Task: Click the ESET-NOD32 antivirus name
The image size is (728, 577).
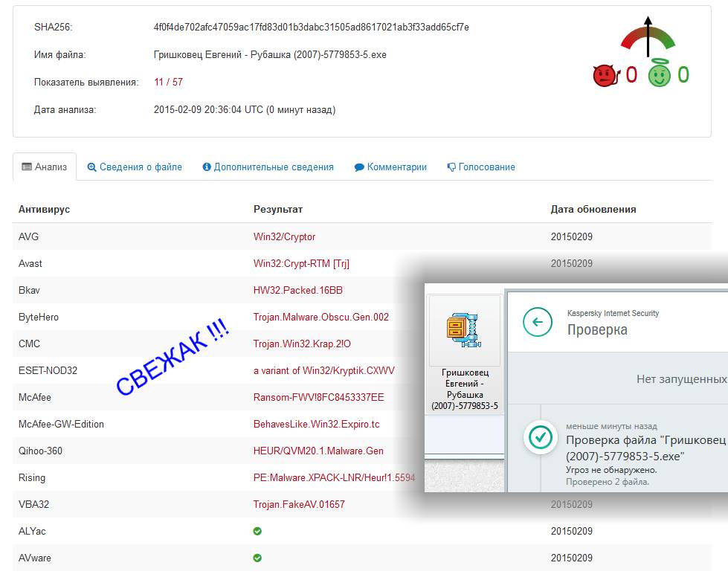Action: pyautogui.click(x=48, y=371)
